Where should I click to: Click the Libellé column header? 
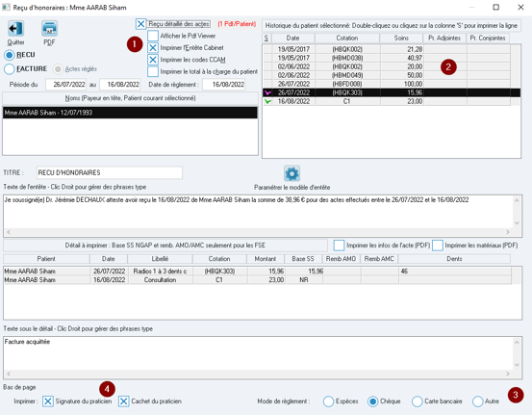pyautogui.click(x=160, y=259)
